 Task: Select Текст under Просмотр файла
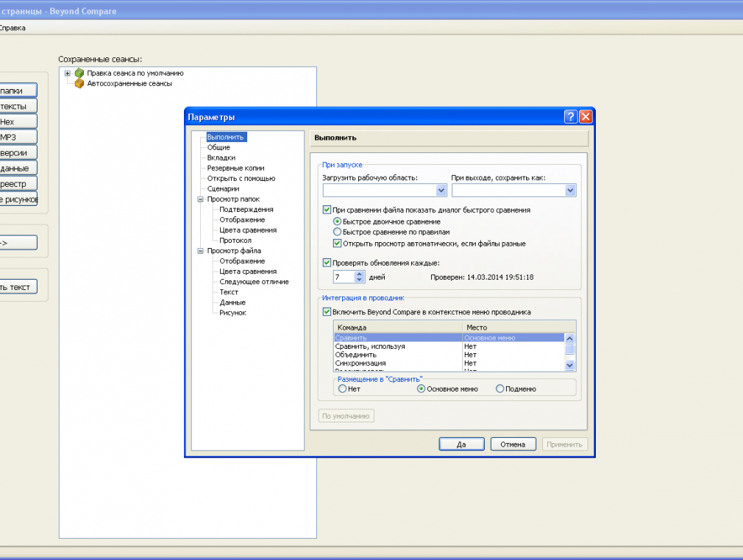click(x=229, y=292)
